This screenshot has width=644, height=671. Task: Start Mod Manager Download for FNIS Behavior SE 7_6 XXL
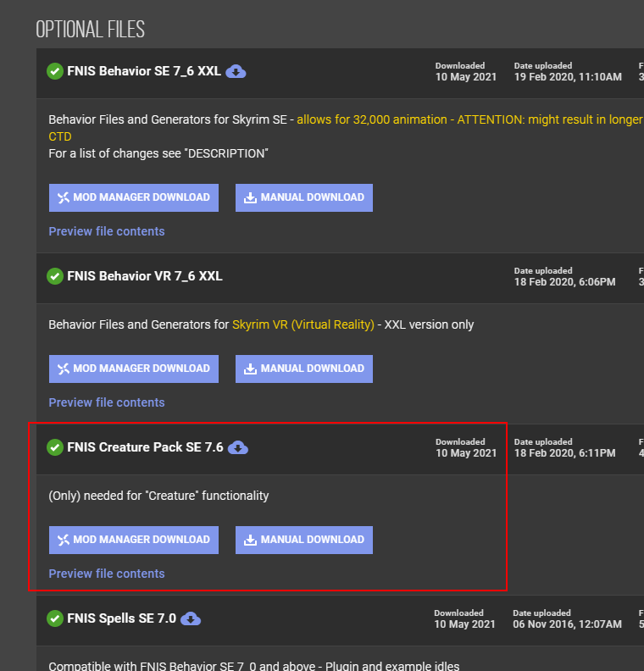point(134,197)
